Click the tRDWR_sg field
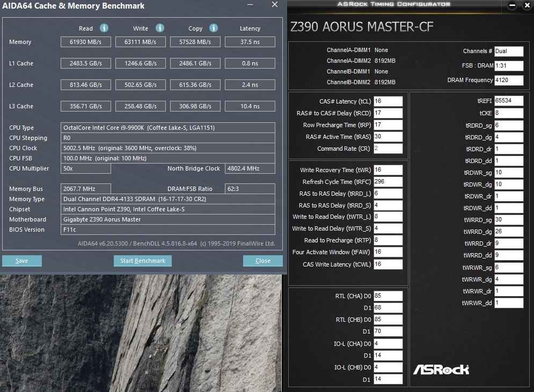Viewport: 534px width, 392px height. coord(509,173)
